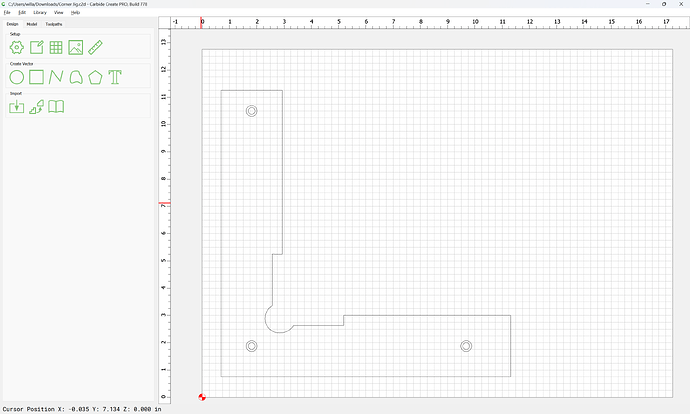Close the Carbide Create window

(x=681, y=4)
